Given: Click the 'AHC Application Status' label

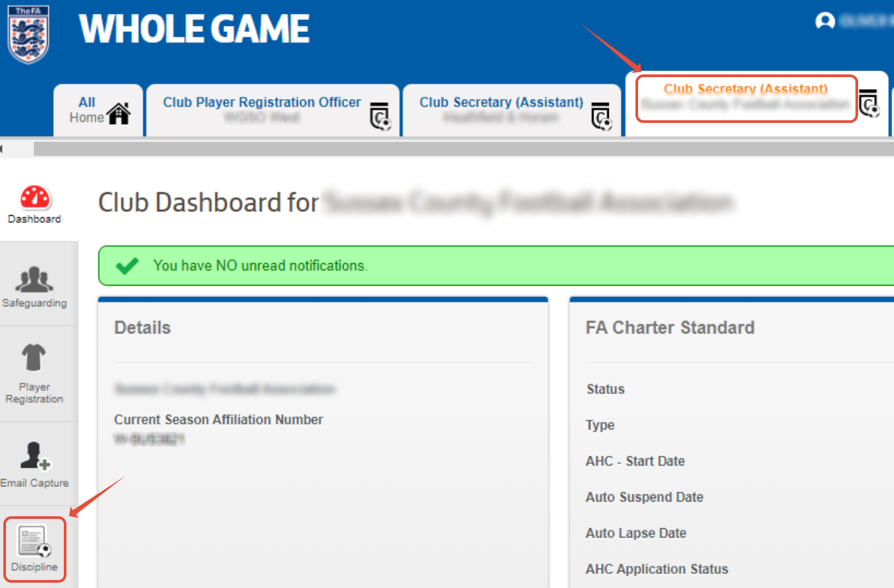Looking at the screenshot, I should click(x=657, y=569).
